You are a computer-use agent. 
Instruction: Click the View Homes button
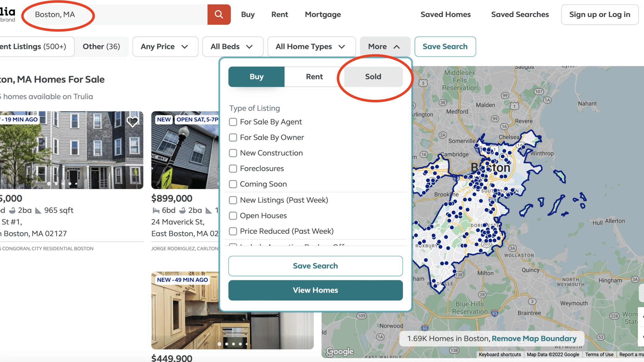315,290
